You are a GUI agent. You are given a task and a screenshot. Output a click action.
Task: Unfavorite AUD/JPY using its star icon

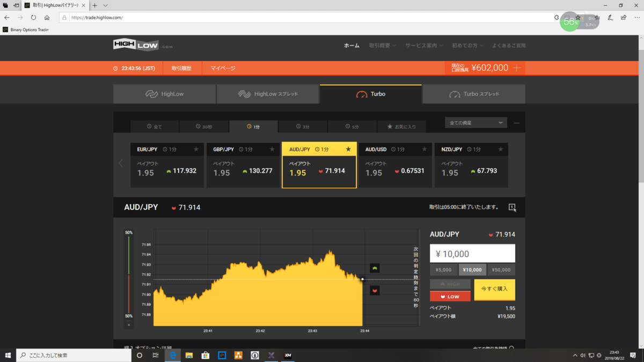349,150
